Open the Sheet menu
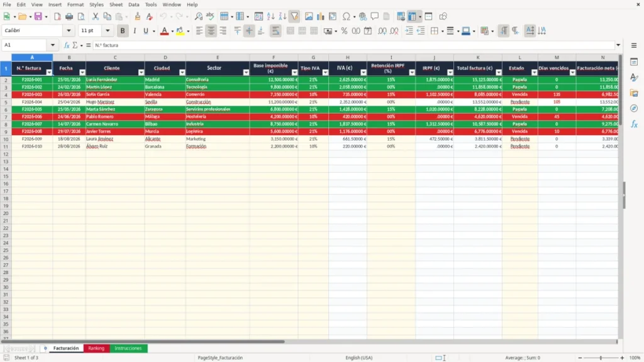The image size is (644, 362). [x=116, y=4]
